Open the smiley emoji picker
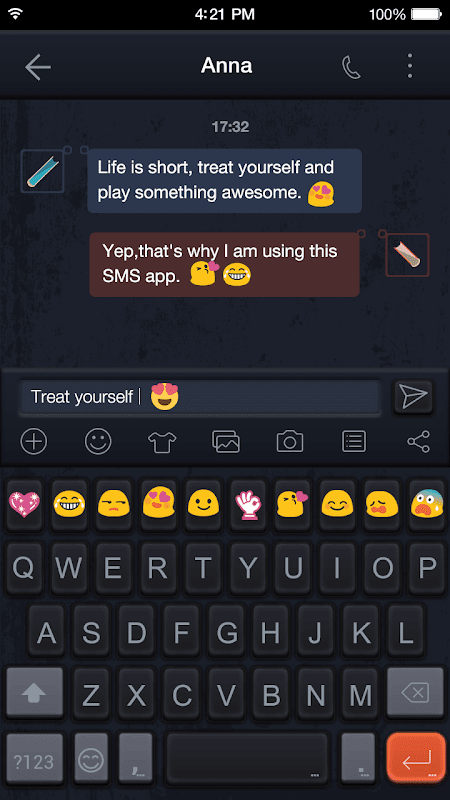 98,441
